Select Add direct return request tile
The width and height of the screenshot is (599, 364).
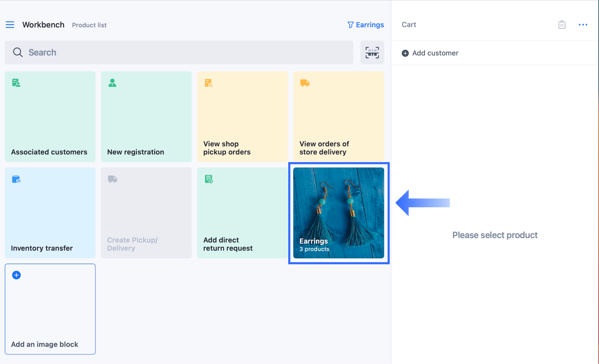tap(242, 213)
